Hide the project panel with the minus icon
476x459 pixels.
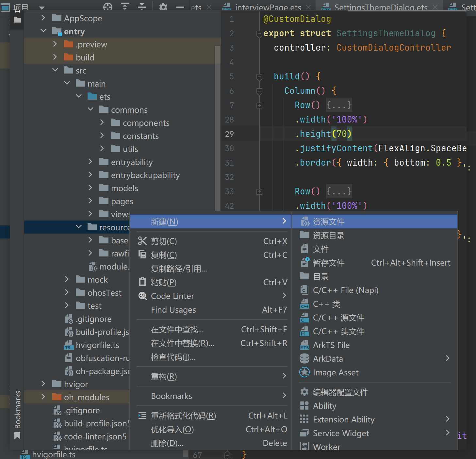(180, 7)
